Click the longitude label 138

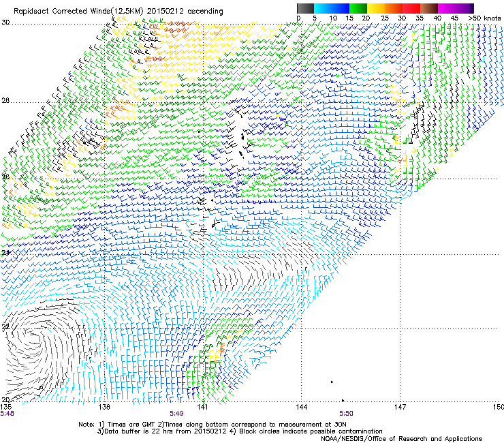104,407
